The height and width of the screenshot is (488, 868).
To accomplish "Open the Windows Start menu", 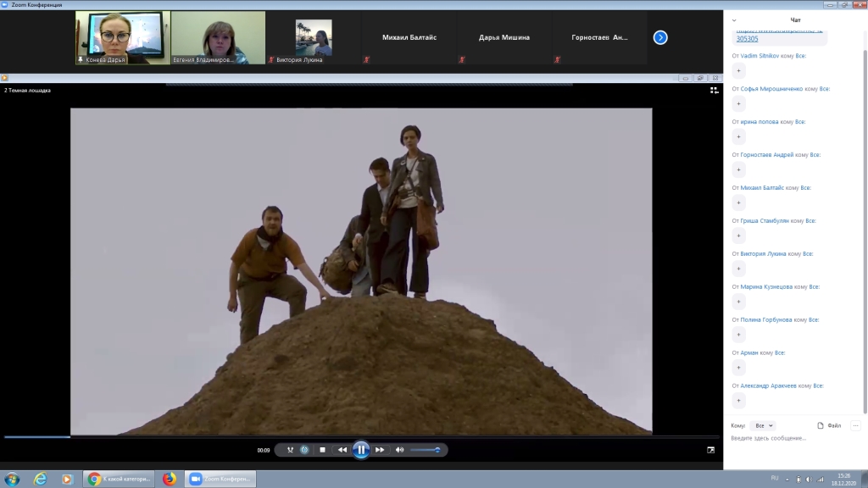I will (12, 480).
